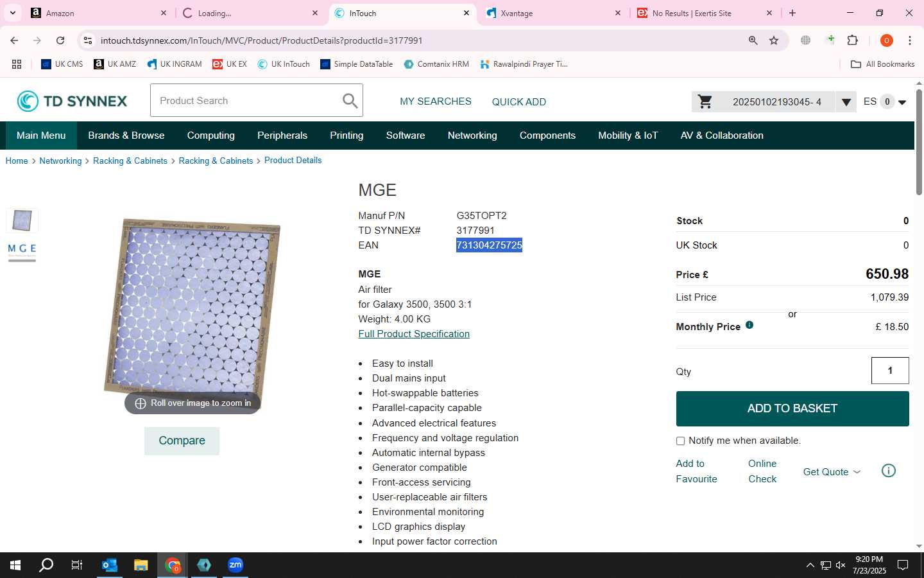Click the Compare button
Screen dimensions: 924x578
pos(182,441)
